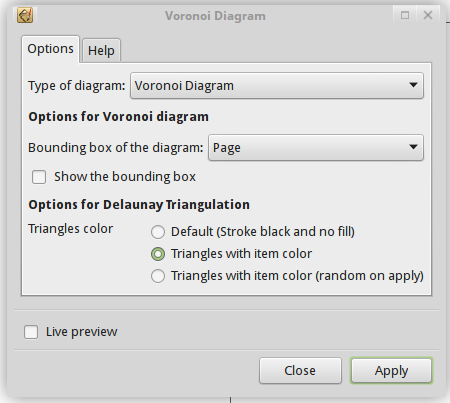Click the Show the bounding box label
Image resolution: width=450 pixels, height=403 pixels.
pyautogui.click(x=125, y=177)
